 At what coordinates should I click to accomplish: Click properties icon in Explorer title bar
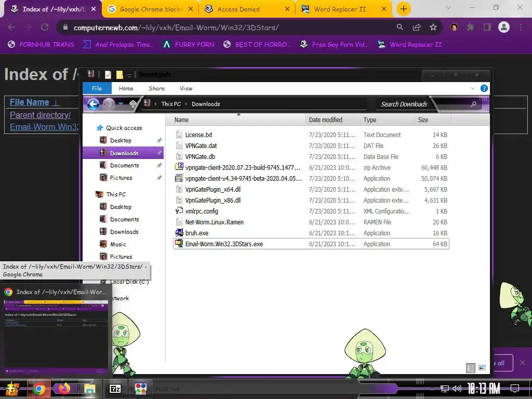pos(108,75)
